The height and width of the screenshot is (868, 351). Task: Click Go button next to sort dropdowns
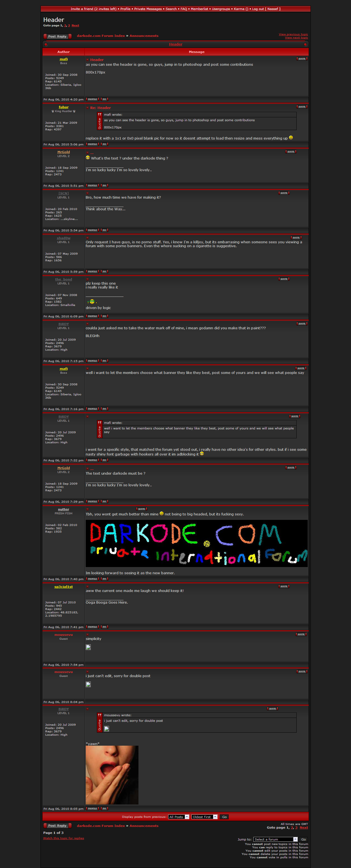pyautogui.click(x=224, y=817)
